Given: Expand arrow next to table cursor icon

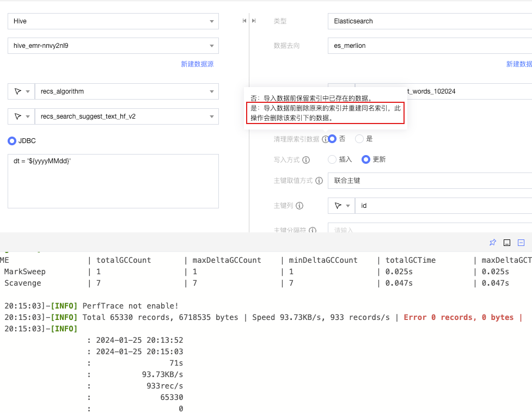Looking at the screenshot, I should 28,116.
